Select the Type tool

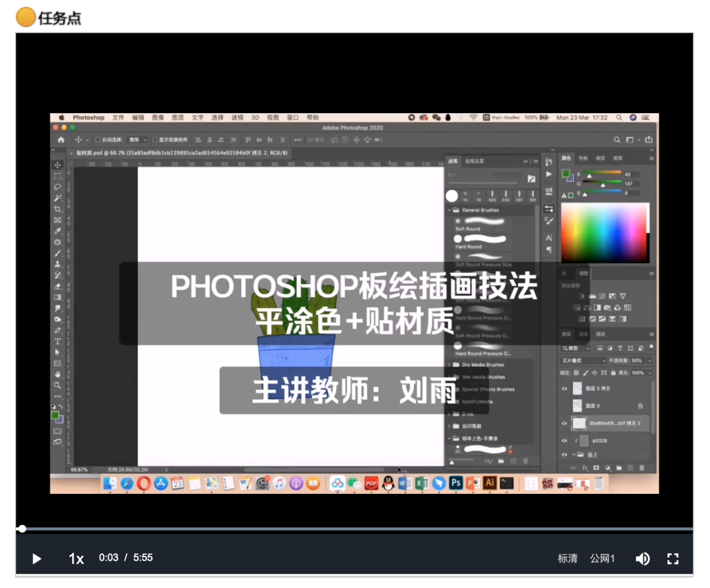[57, 341]
